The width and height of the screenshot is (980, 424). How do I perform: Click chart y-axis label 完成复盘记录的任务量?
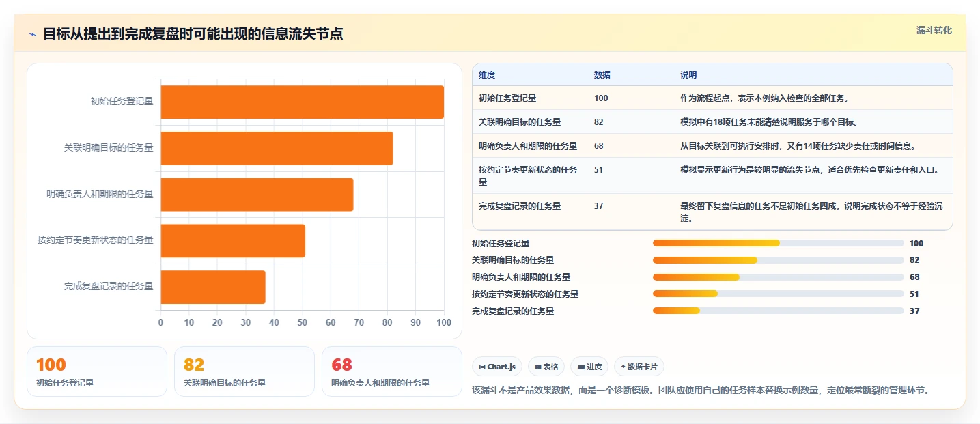109,287
